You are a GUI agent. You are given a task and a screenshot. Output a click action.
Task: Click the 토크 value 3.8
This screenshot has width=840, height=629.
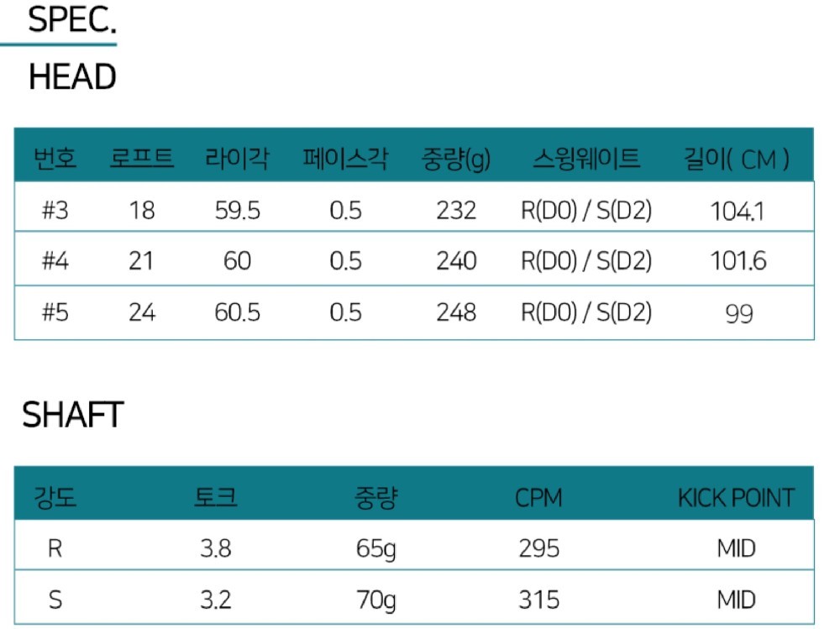[x=215, y=548]
